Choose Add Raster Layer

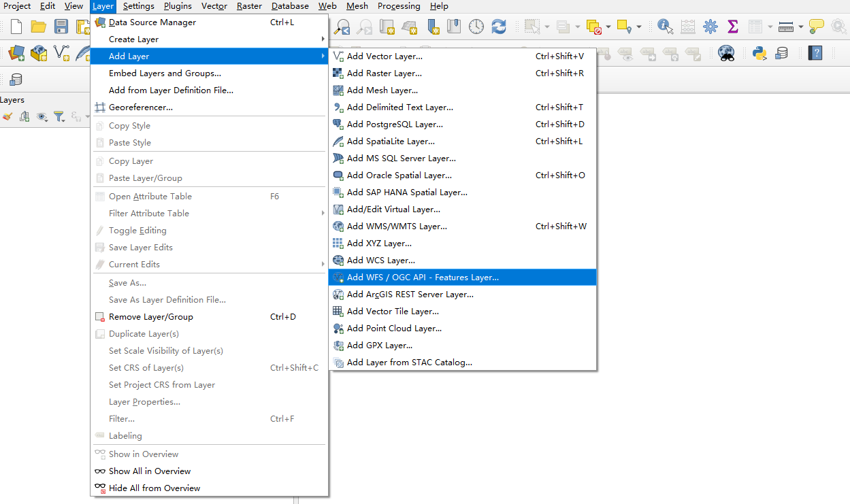coord(462,73)
